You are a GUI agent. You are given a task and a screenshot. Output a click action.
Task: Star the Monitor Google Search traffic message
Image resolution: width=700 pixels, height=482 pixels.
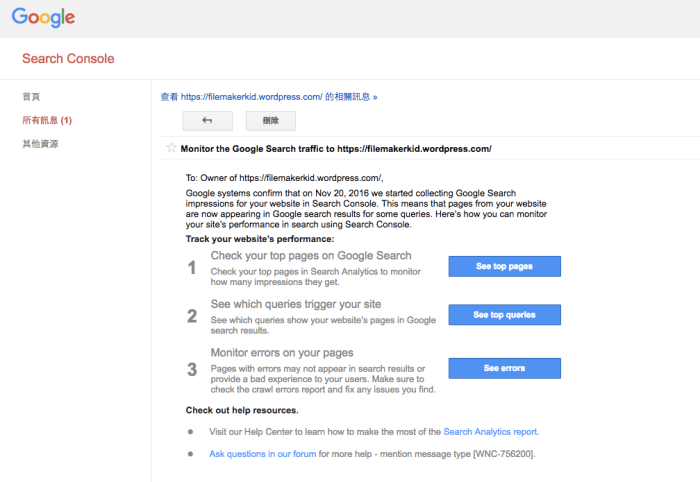coord(171,148)
